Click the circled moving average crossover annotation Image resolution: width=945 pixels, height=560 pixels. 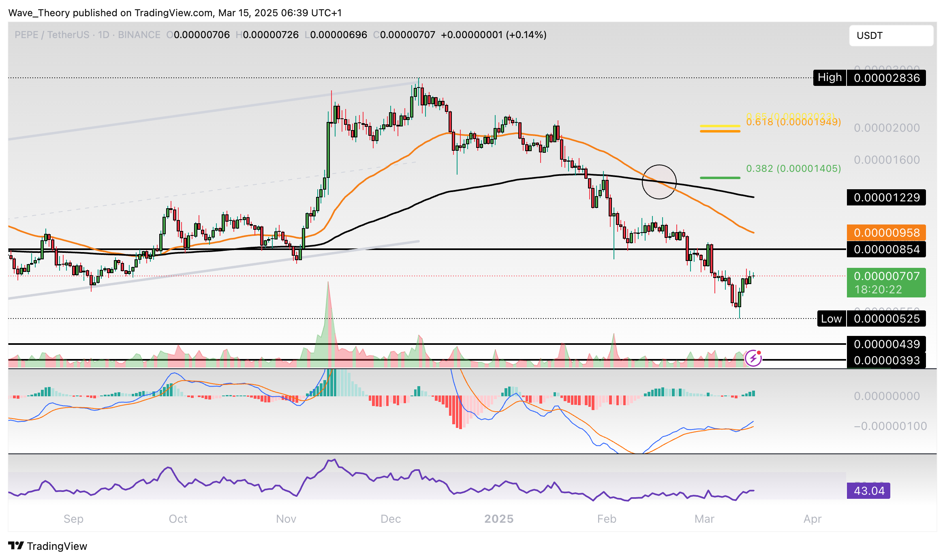click(x=659, y=182)
